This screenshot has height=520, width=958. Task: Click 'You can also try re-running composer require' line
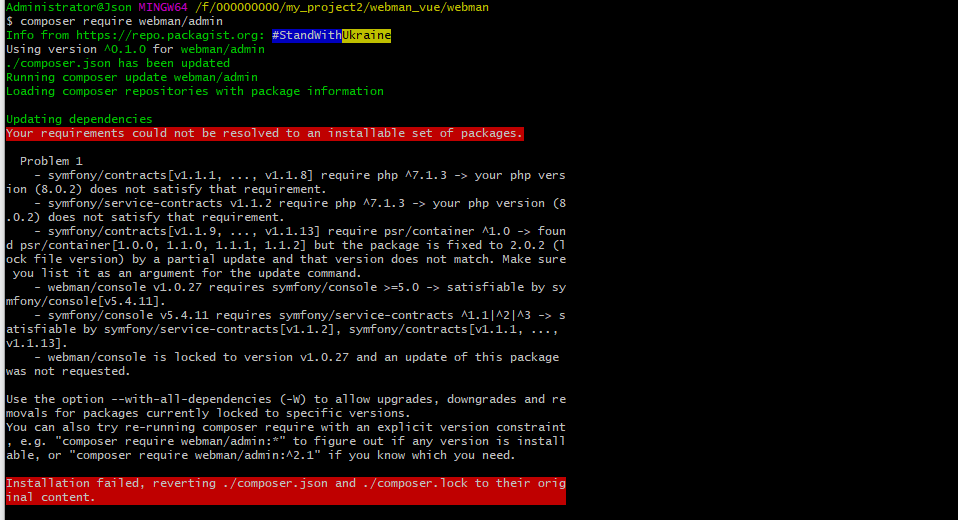pos(286,428)
